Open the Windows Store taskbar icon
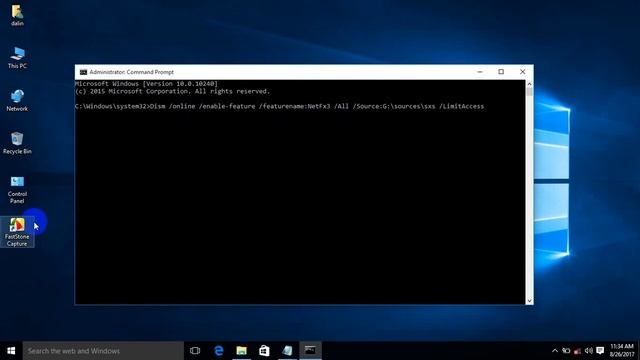Screen dimensions: 640x360 point(264,351)
